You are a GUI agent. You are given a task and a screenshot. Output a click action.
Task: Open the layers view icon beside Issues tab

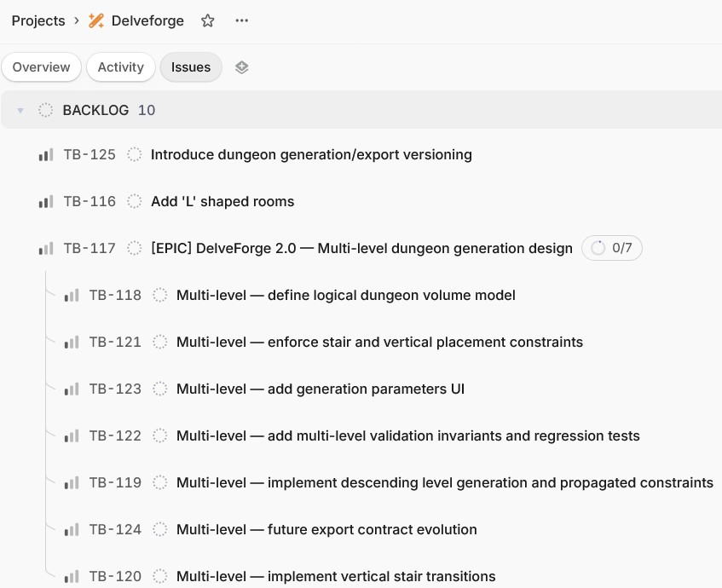pos(242,67)
